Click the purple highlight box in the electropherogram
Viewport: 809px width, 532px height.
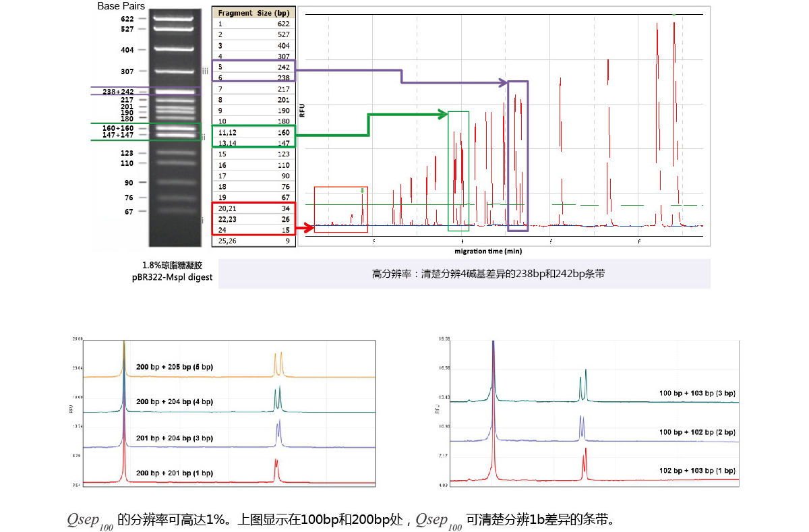click(518, 156)
